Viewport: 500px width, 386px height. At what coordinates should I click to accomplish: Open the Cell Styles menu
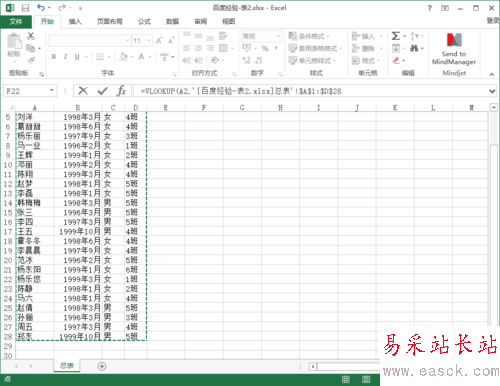[x=312, y=60]
